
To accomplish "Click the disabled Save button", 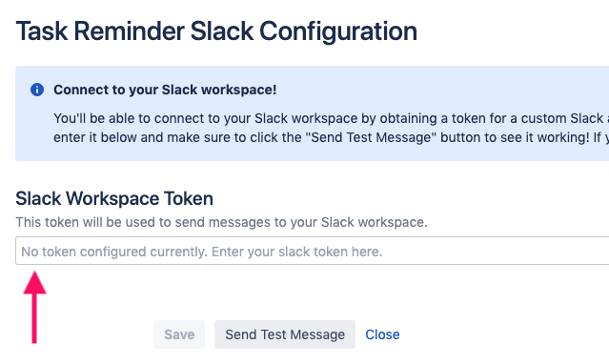I will click(179, 334).
